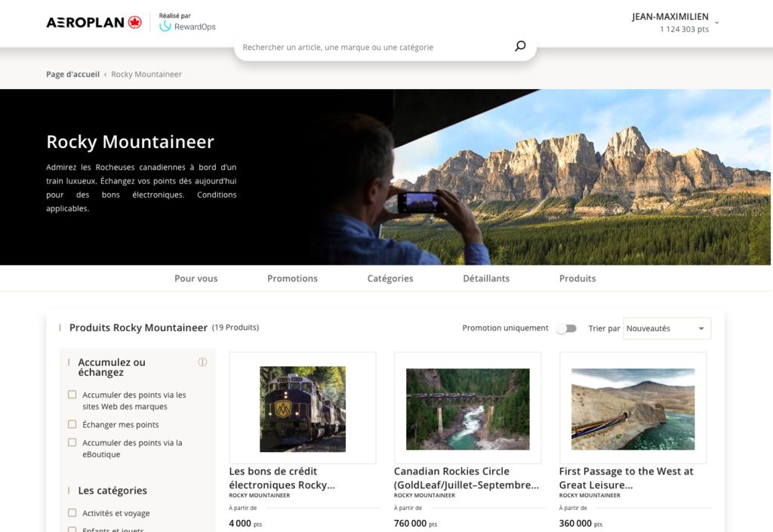Open the info tooltip beside Accumulez ou échangez
Screen dimensions: 773x532
[202, 362]
